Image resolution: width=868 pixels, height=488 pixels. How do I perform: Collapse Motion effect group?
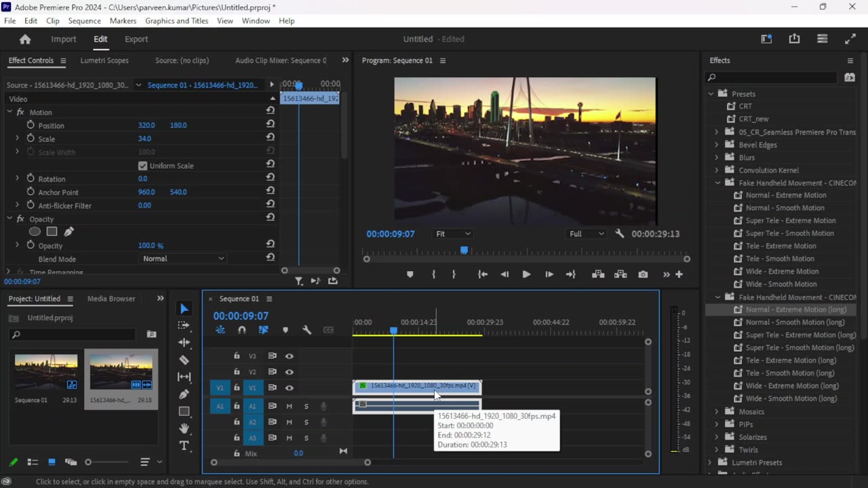(x=9, y=112)
